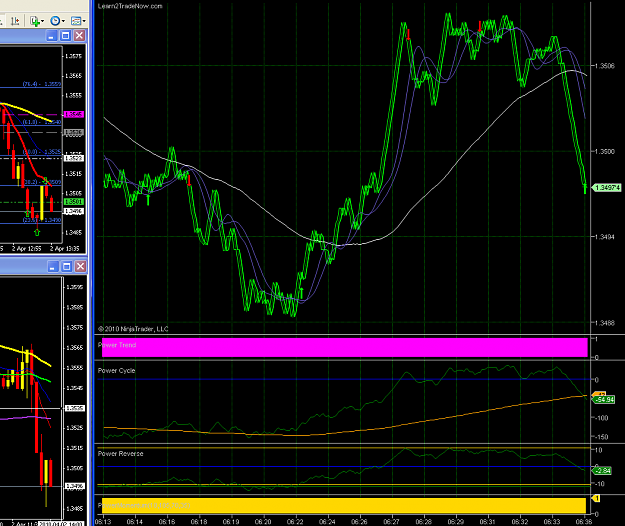This screenshot has height=526, width=625.
Task: Click the yellow 1 value marker on PowerMomentum axis
Action: tap(597, 498)
